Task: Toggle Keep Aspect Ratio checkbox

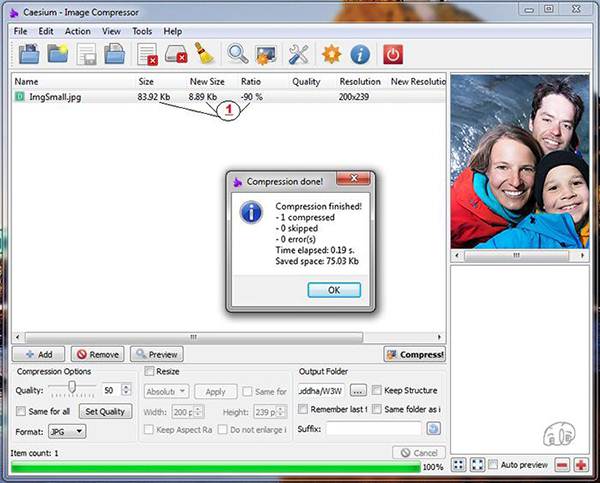Action: [x=148, y=429]
